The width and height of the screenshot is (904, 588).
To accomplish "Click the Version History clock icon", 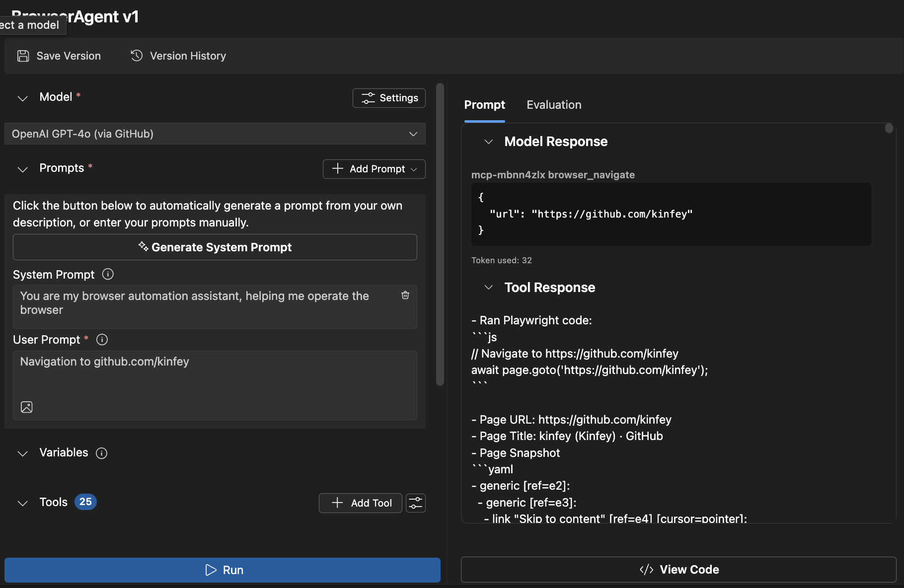I will 137,56.
